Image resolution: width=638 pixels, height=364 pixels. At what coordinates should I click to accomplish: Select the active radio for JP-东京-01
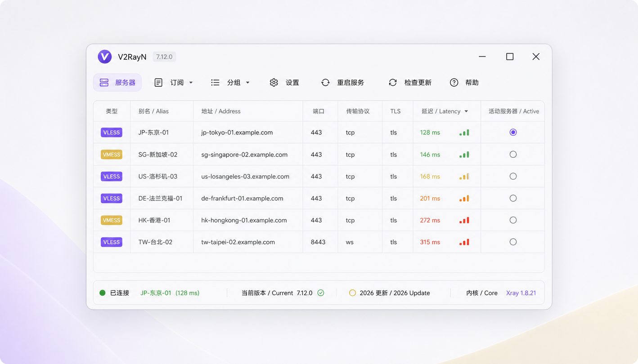(x=513, y=132)
